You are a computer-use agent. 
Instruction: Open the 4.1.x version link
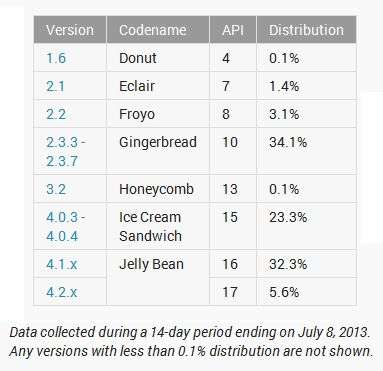62,264
